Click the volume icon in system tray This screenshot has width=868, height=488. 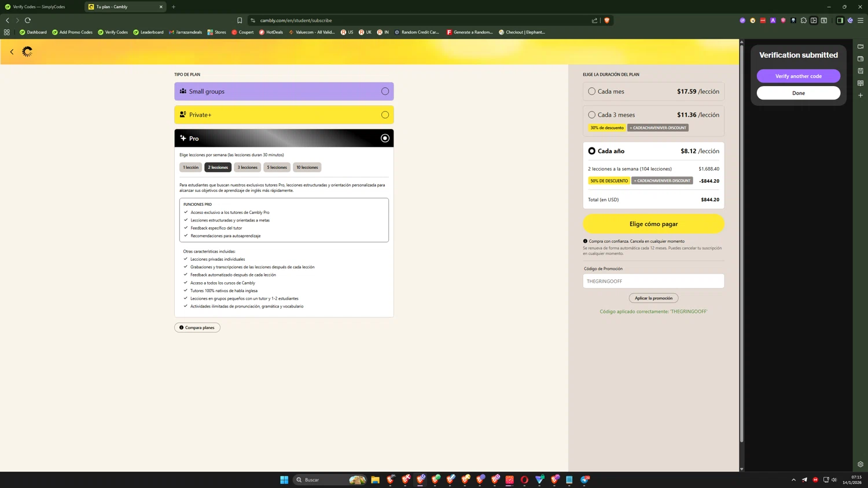834,480
